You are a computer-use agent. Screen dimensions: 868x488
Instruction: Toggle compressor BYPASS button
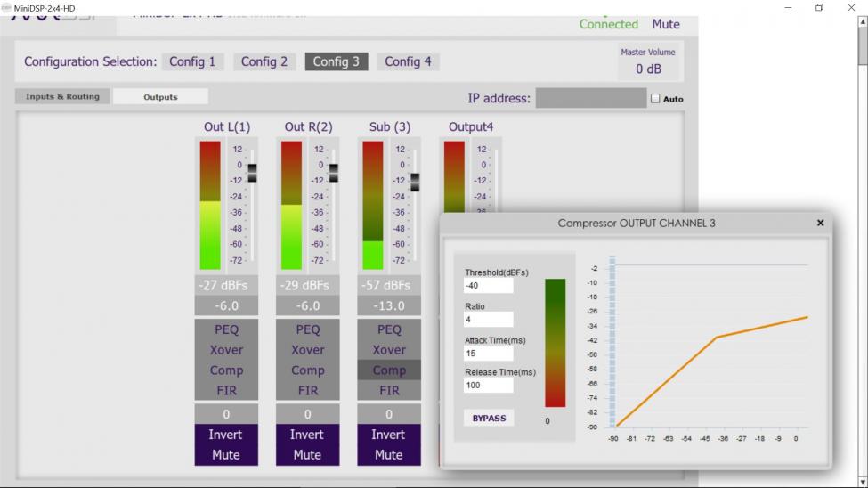(x=489, y=419)
